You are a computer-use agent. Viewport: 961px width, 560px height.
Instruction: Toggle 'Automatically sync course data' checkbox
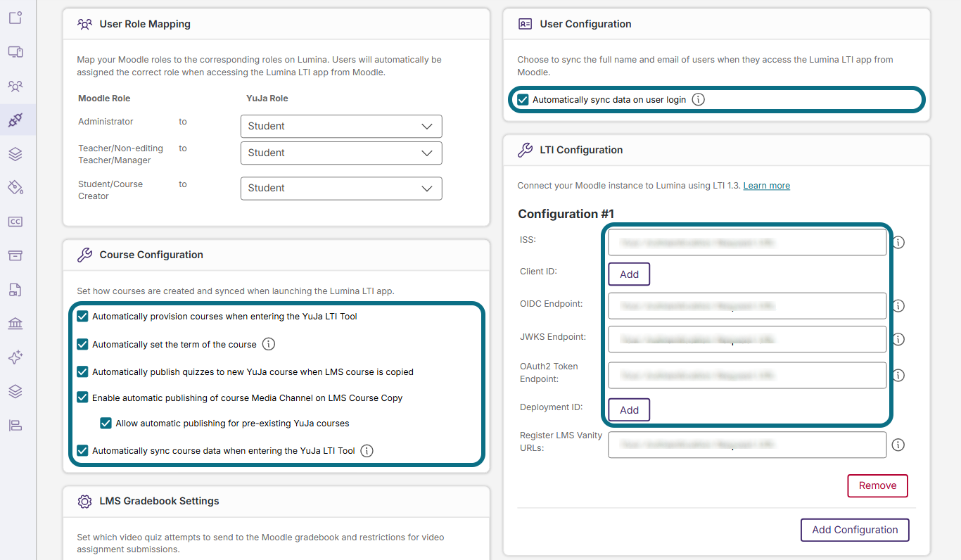pyautogui.click(x=83, y=451)
